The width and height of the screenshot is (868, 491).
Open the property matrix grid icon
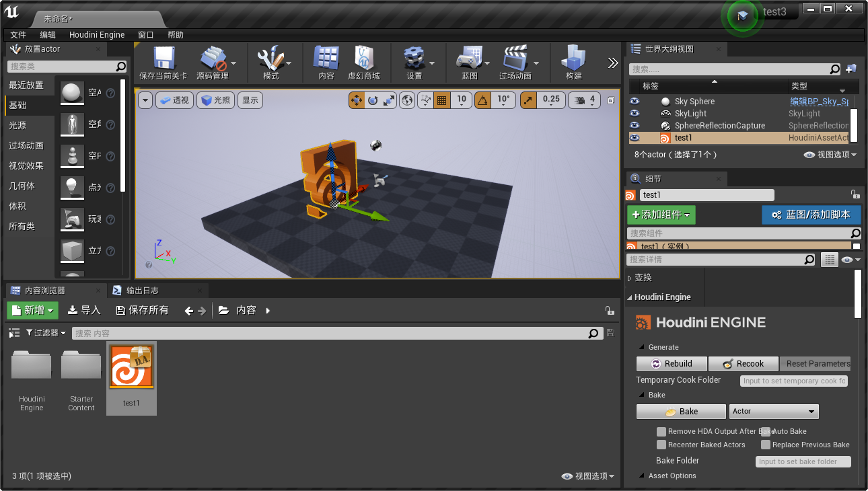point(830,260)
